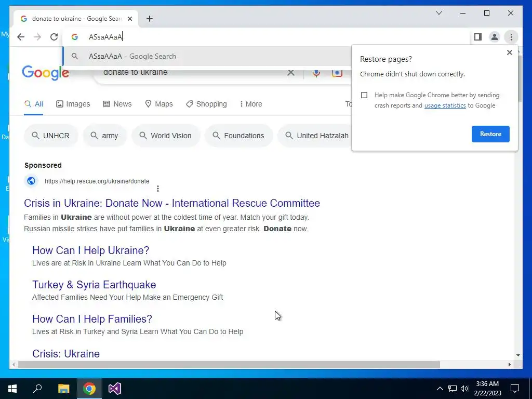The width and height of the screenshot is (532, 399).
Task: Open Visual Studio from taskbar
Action: click(x=115, y=389)
